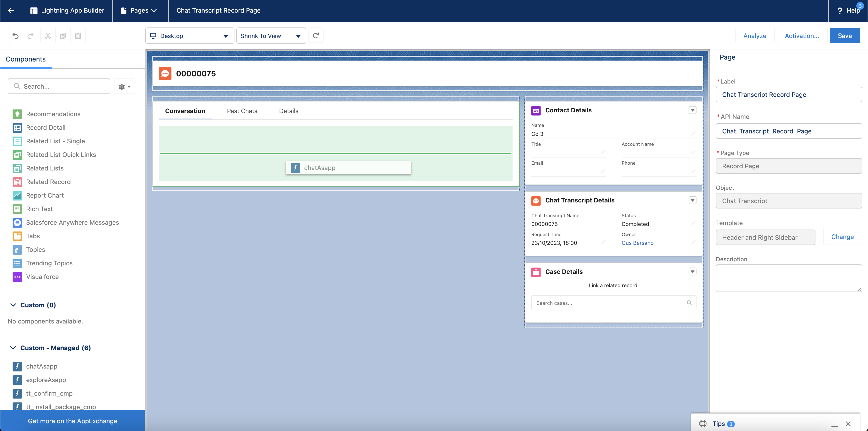Click the redo arrow icon
This screenshot has width=868, height=431.
coord(30,36)
